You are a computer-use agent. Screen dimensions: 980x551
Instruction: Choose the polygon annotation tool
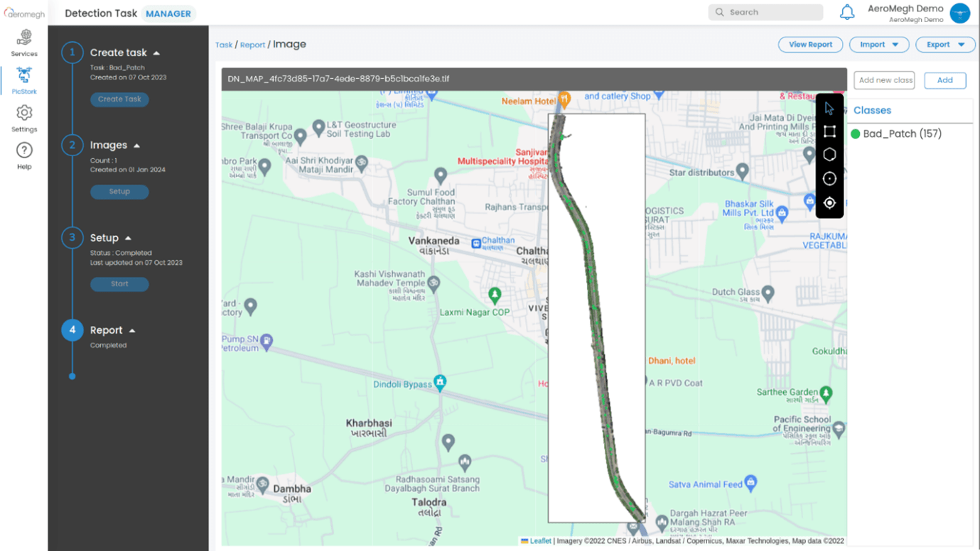tap(829, 155)
